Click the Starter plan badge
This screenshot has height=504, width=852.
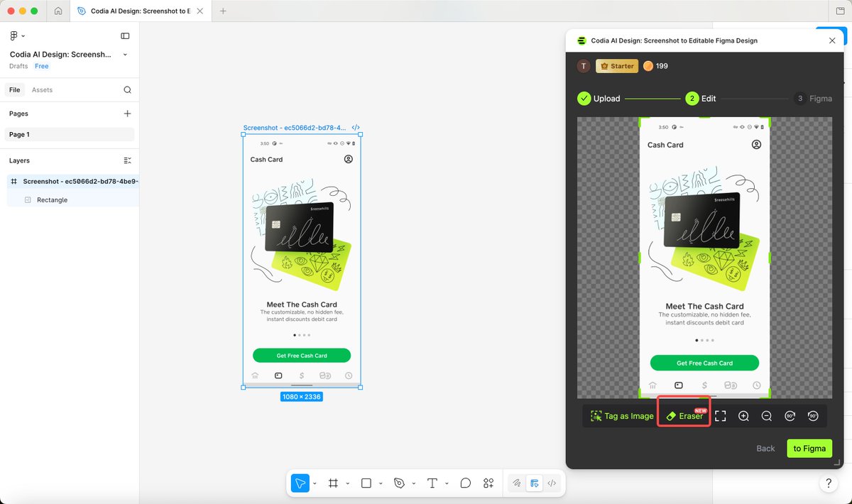click(617, 66)
